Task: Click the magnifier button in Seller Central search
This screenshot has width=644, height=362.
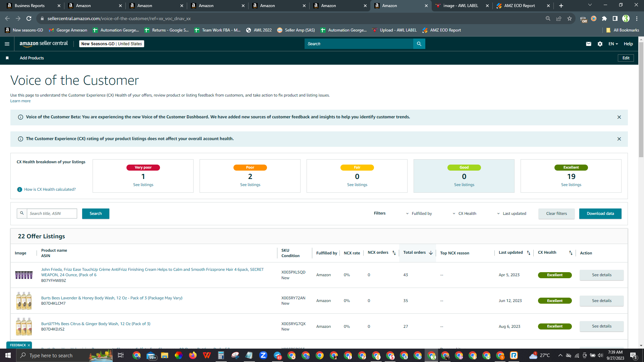Action: [x=419, y=44]
